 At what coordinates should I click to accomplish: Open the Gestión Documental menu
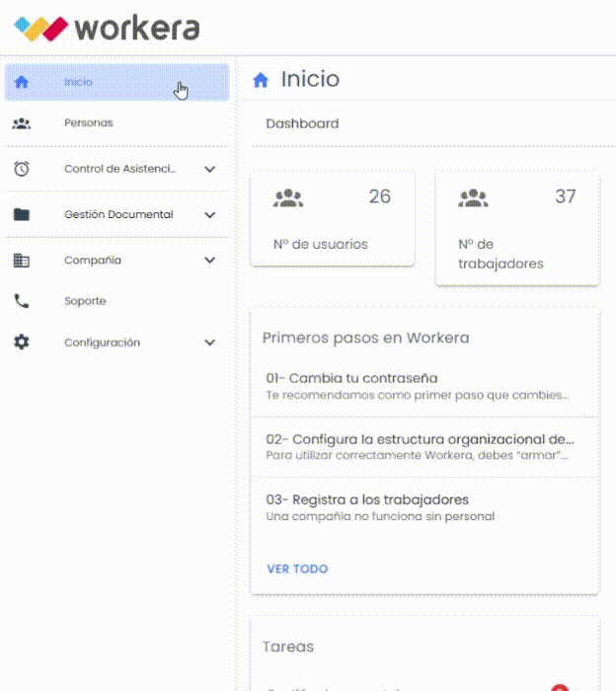[x=116, y=214]
